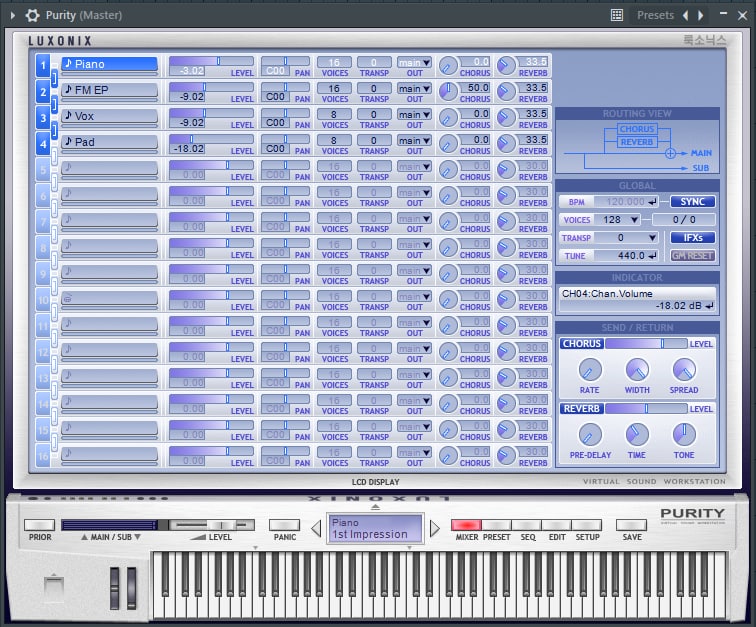Switch to the SEQ page tab
Viewport: 756px width, 627px height.
tap(526, 525)
